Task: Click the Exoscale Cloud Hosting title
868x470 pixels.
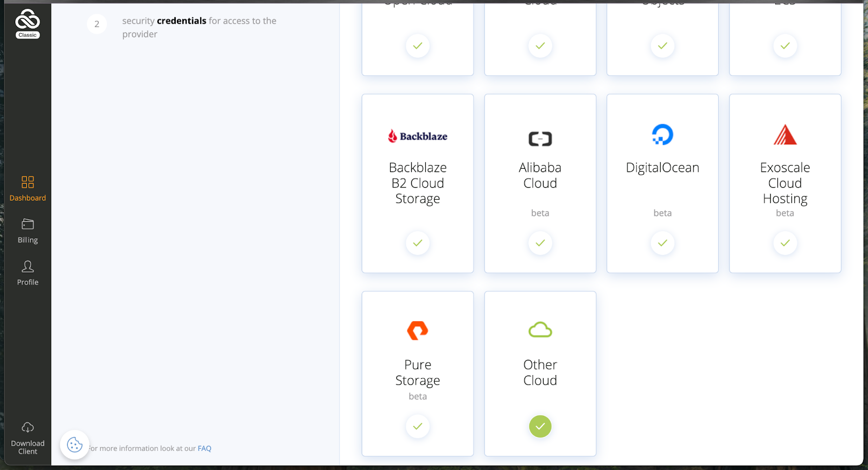Action: [785, 183]
